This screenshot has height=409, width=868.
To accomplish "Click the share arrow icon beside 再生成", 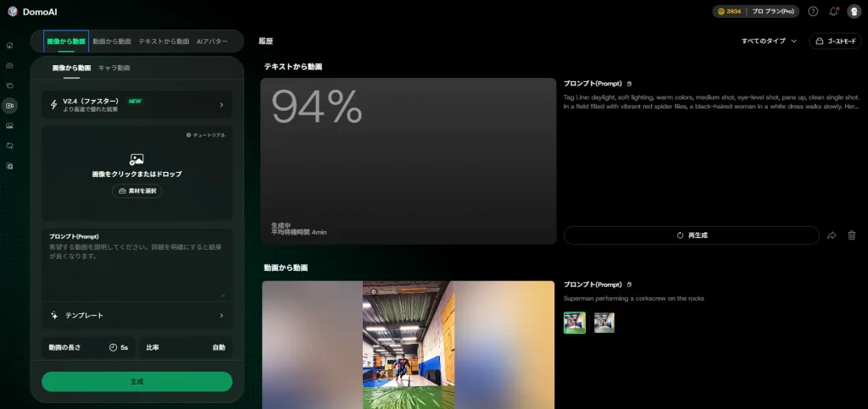I will click(832, 235).
